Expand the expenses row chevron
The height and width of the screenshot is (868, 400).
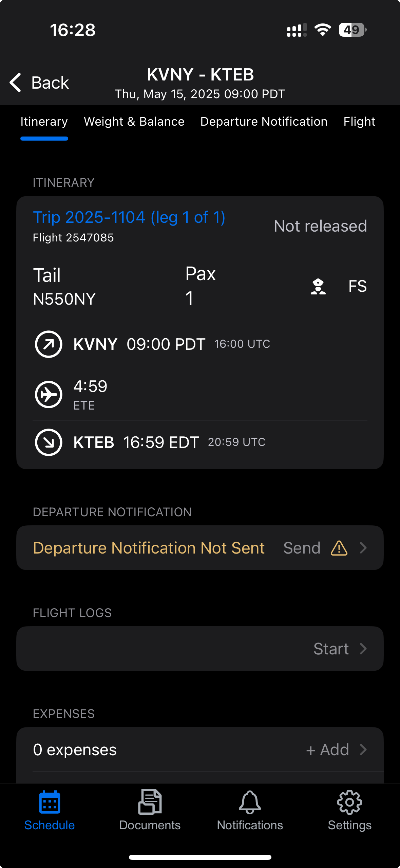(x=363, y=749)
